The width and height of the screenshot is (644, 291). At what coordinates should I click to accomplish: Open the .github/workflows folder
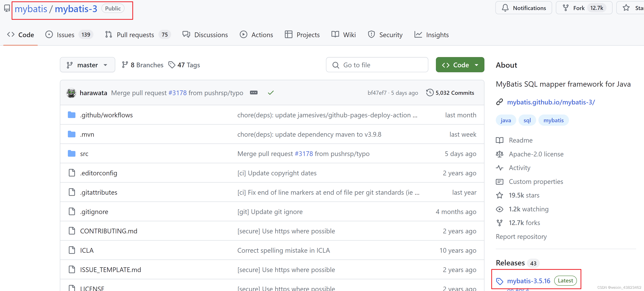106,115
